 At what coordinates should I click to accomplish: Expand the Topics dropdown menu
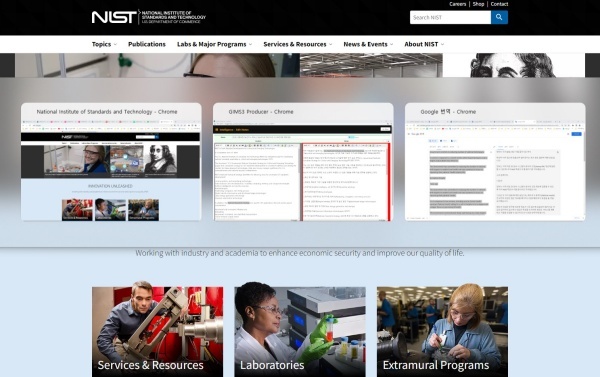click(x=104, y=44)
